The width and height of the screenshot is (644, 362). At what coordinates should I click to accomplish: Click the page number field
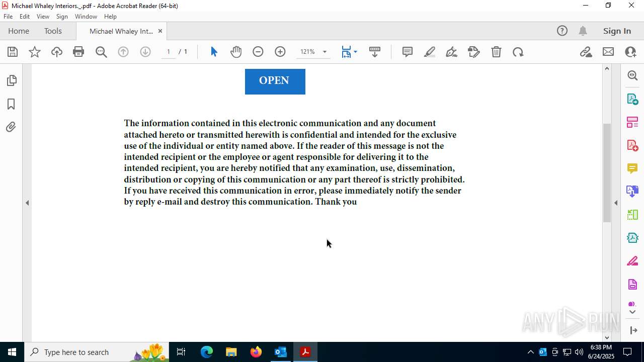(x=169, y=52)
